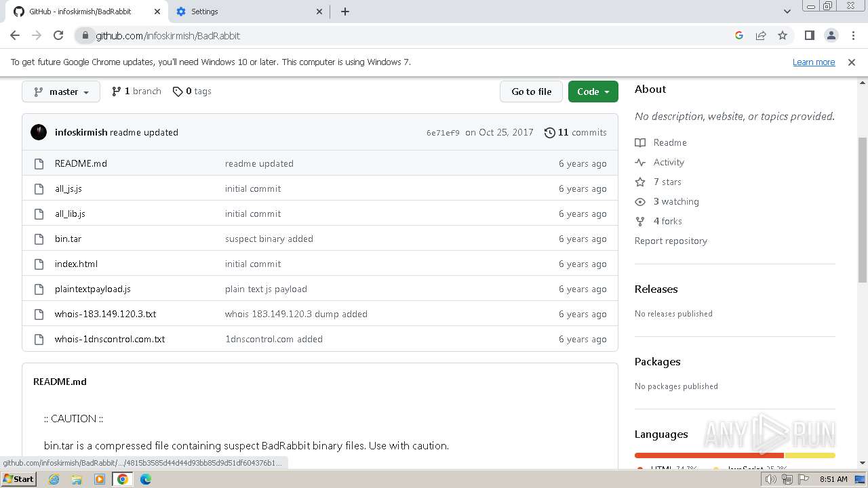The image size is (868, 488).
Task: Open the Packages heading link
Action: tap(657, 361)
